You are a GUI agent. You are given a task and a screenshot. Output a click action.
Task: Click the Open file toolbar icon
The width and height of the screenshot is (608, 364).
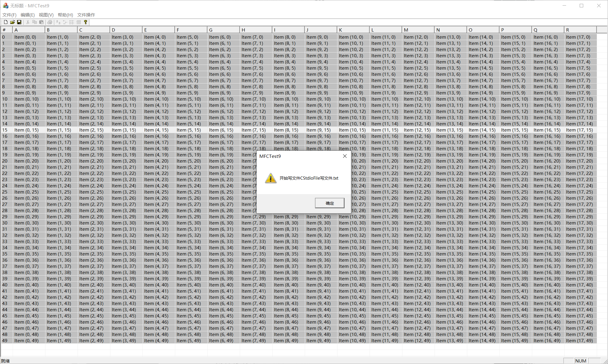[12, 22]
